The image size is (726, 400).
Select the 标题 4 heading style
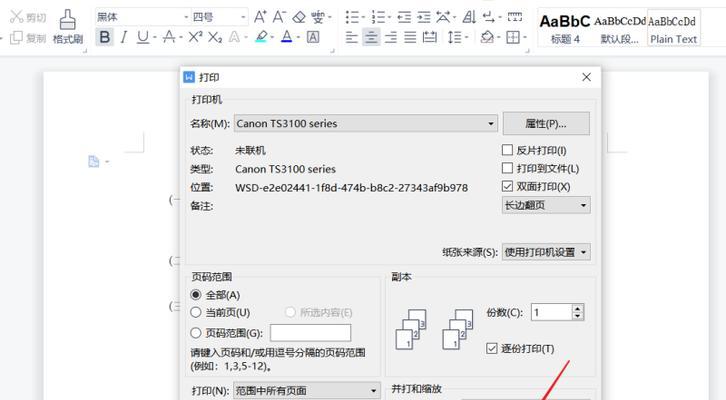pos(565,29)
